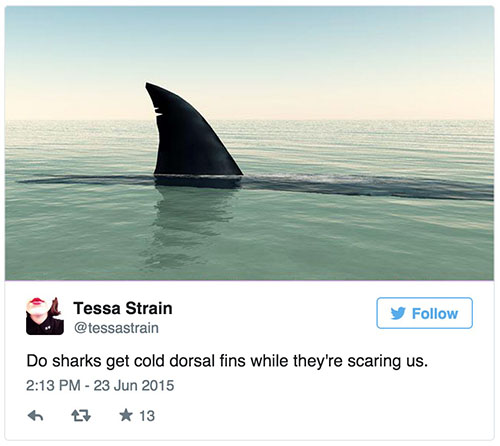The height and width of the screenshot is (446, 500).
Task: Click the reply arrow icon
Action: coord(35,416)
